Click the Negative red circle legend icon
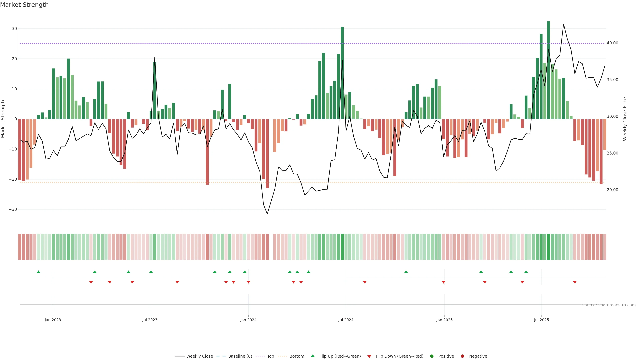Screen dimensions: 644x362 coord(462,356)
